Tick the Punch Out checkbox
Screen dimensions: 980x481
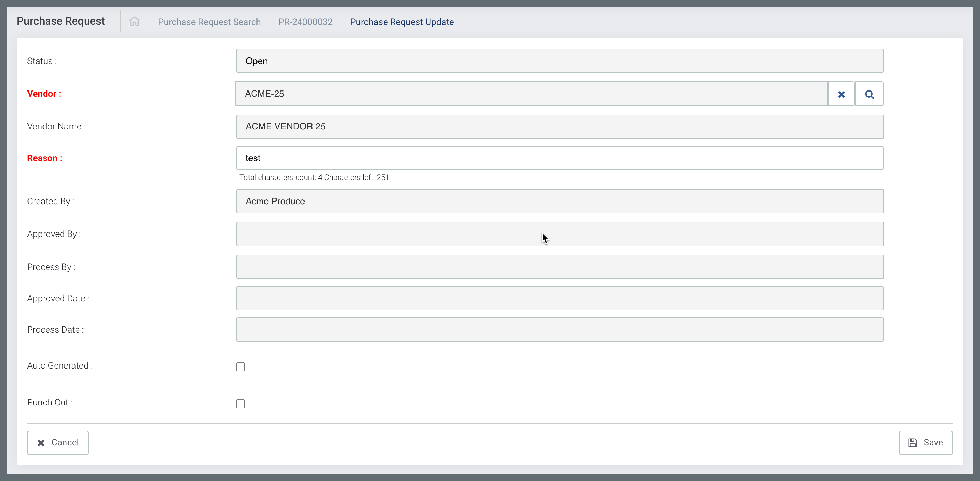240,403
